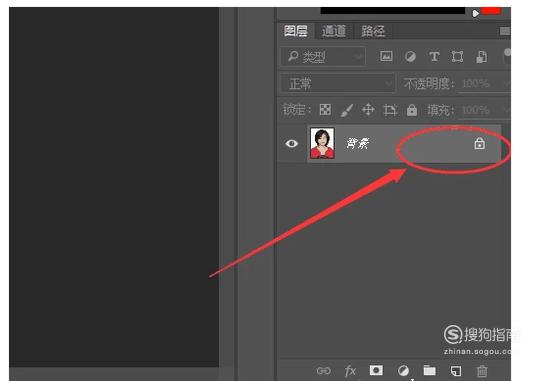Open the 类型 layer filter dropdown
Screen dimensions: 544x381
tap(323, 57)
